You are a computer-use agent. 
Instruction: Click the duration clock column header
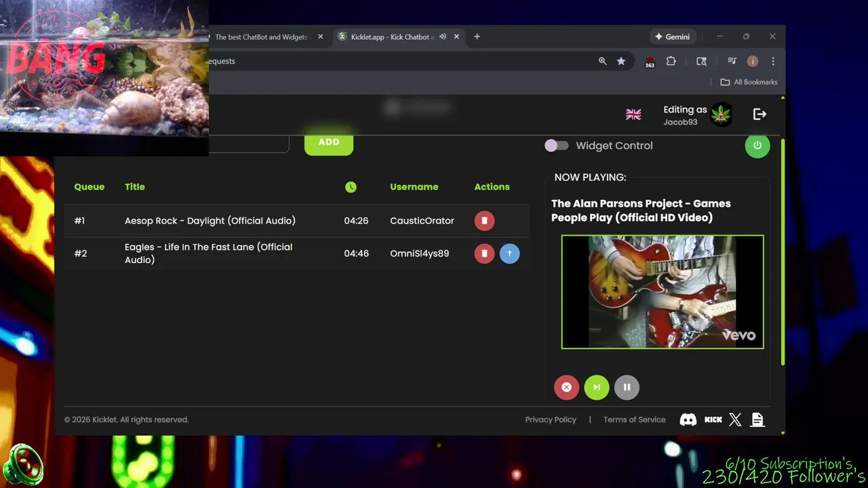click(x=351, y=187)
